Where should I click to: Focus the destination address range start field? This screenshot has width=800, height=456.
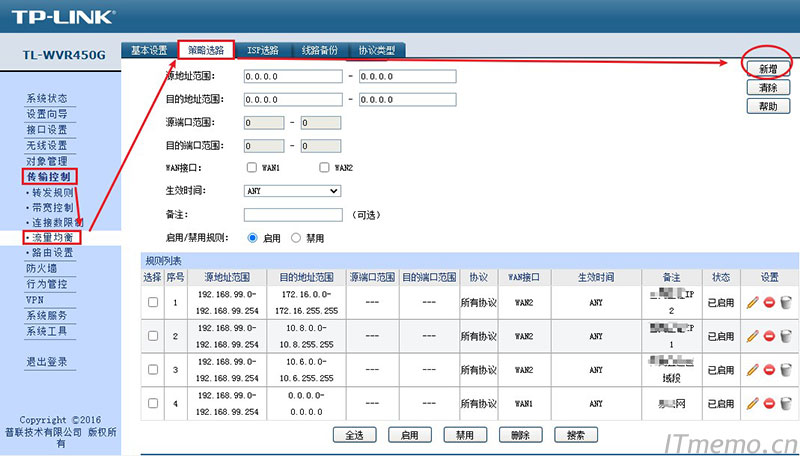click(x=293, y=99)
